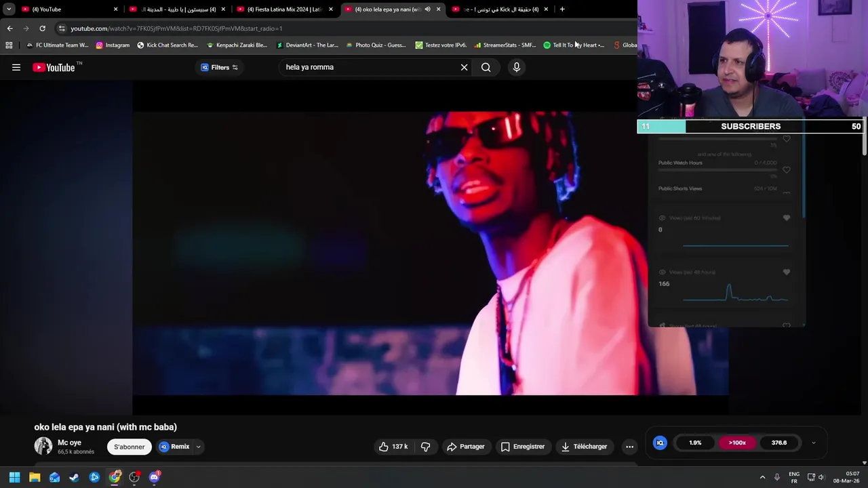Open the Windows Start menu

click(x=14, y=477)
